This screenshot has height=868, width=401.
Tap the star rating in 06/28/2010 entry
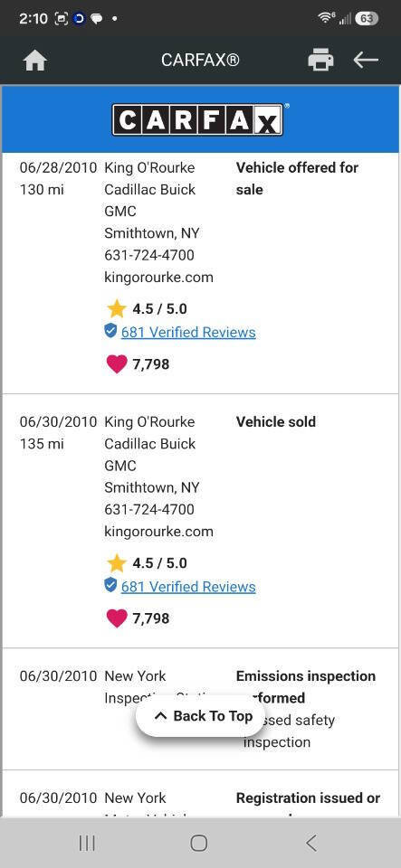[147, 308]
